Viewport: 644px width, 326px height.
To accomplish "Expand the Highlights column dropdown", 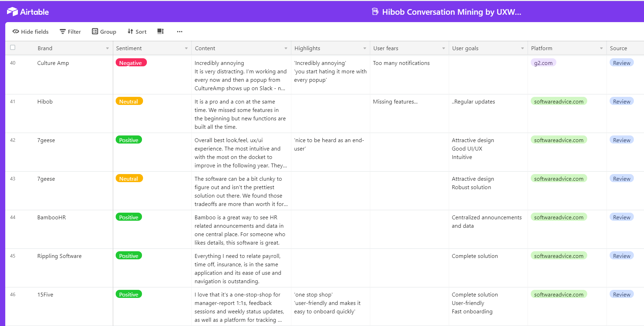I will tap(365, 48).
